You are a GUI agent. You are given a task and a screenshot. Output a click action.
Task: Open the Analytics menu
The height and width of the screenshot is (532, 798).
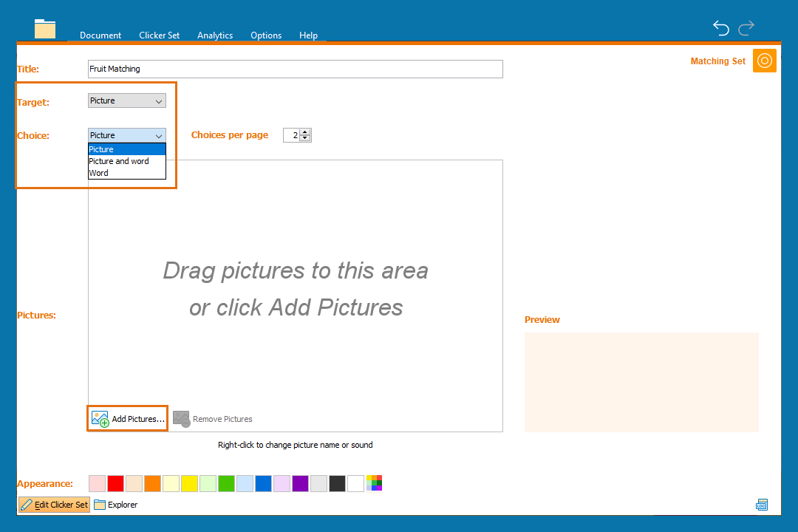(215, 35)
